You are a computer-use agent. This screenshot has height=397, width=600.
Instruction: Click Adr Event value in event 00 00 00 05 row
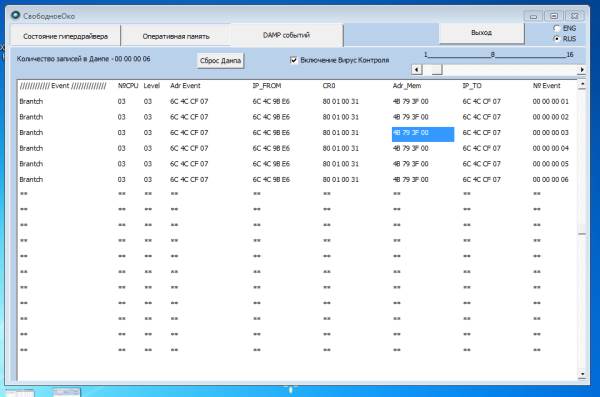coord(189,164)
